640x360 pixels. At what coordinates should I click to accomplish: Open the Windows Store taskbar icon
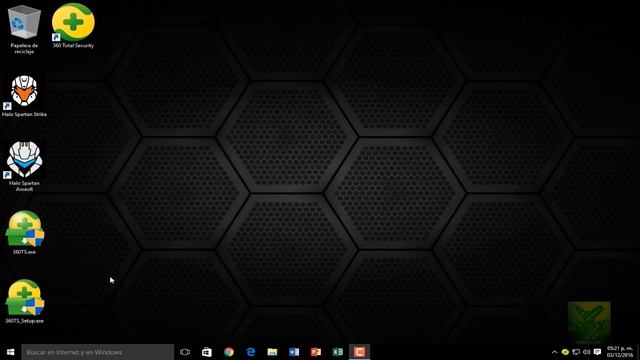[207, 352]
